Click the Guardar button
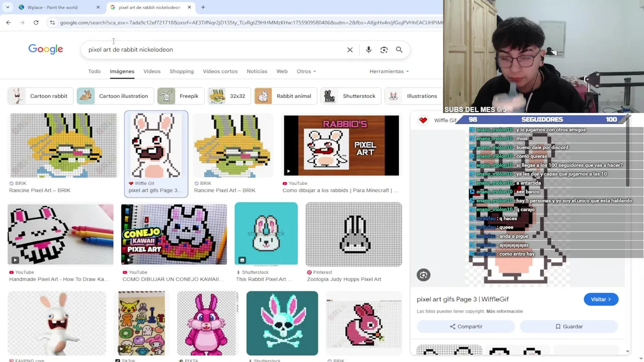644x362 pixels. [x=569, y=327]
